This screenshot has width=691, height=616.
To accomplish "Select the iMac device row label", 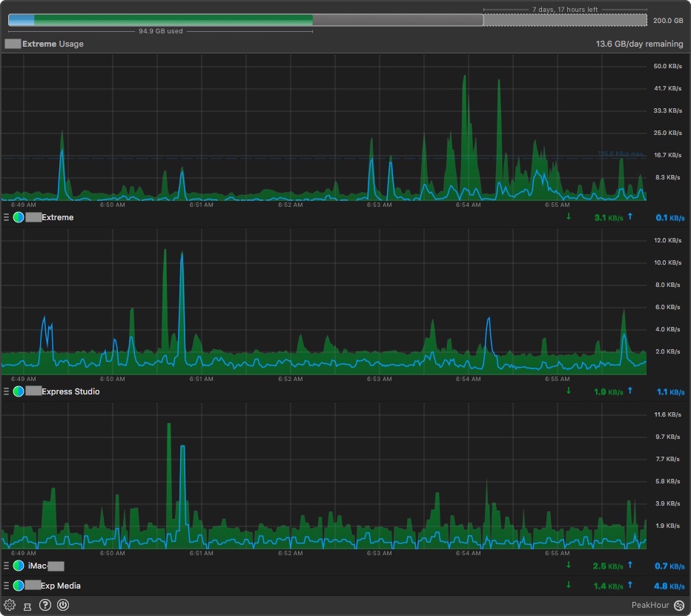I will click(x=37, y=566).
